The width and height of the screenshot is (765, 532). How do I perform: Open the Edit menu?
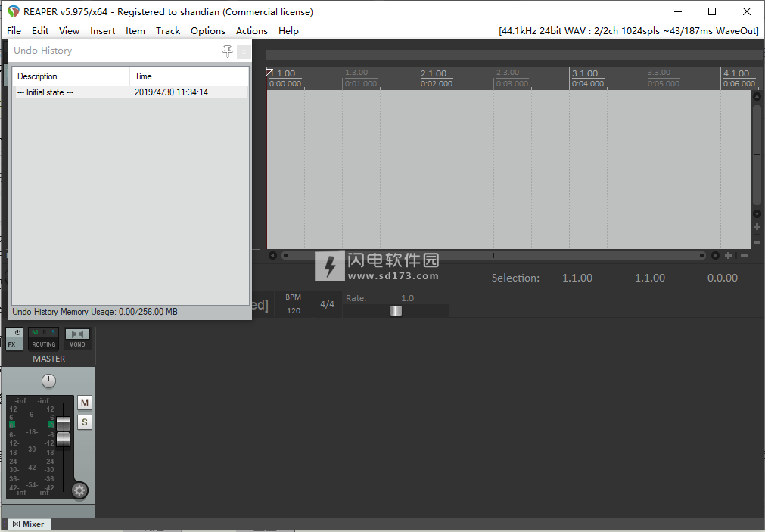point(40,31)
